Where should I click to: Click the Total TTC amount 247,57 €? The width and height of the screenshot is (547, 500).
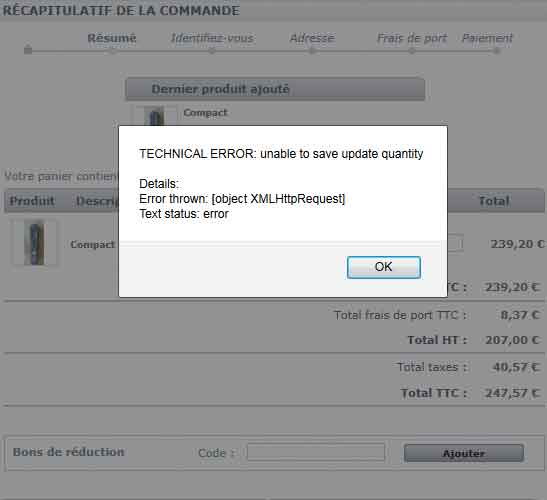pyautogui.click(x=512, y=393)
